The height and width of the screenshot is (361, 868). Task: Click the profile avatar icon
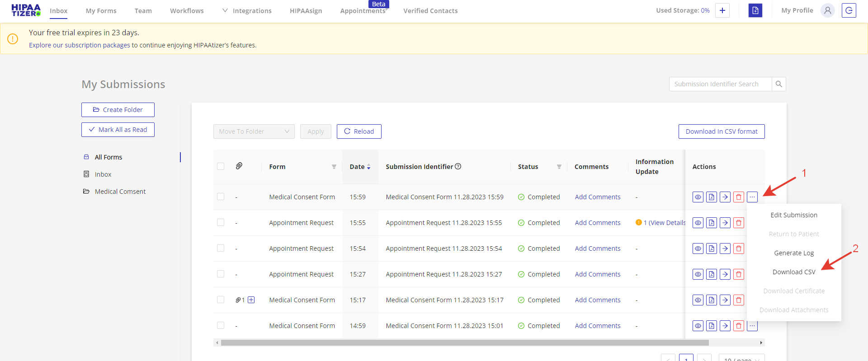[828, 10]
